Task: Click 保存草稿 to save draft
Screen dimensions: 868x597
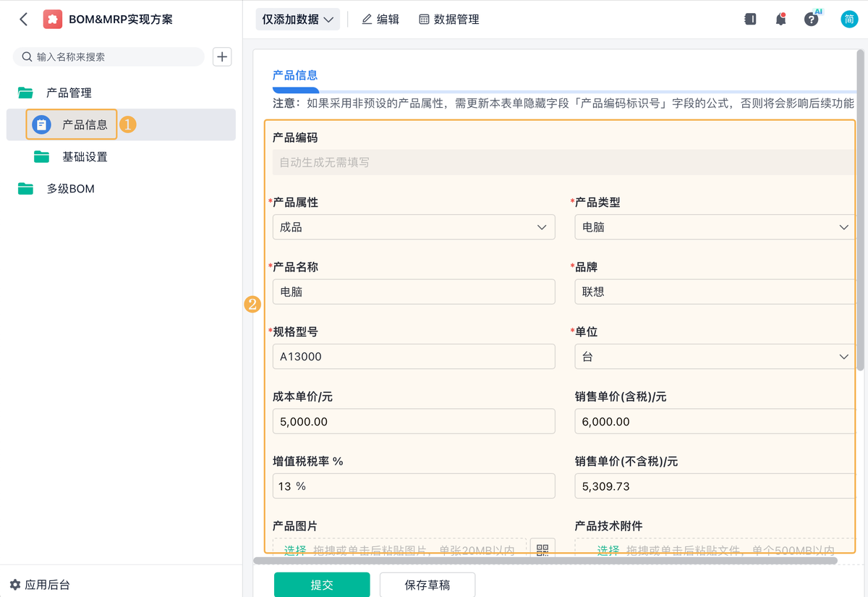Action: (x=427, y=585)
